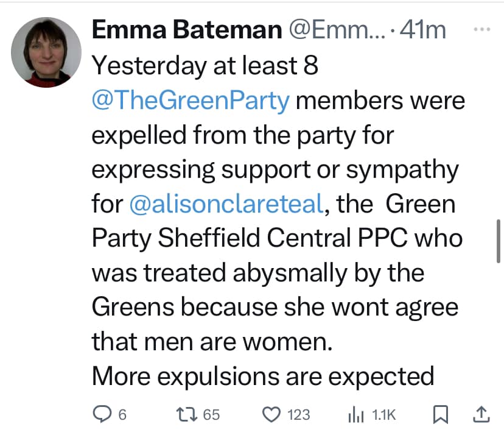The image size is (504, 435).
Task: Open the @alisonclareteal mention link
Action: tap(225, 203)
